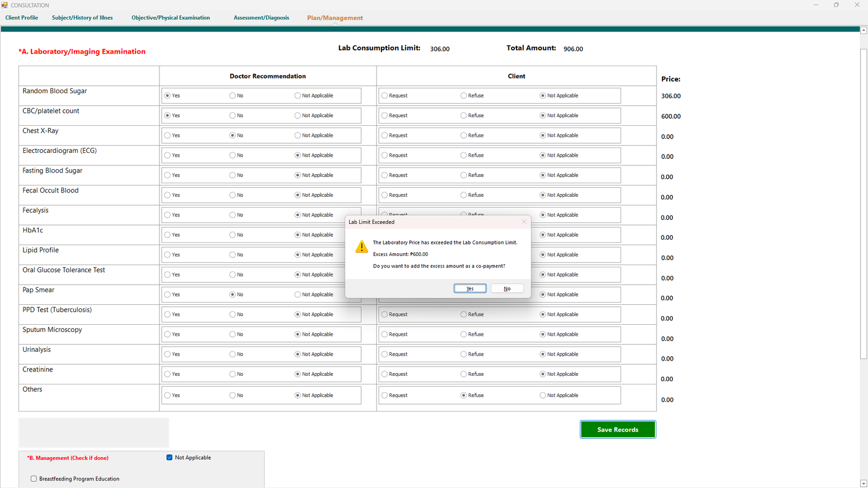Select client Refuse for Urinalysis
This screenshot has height=488, width=868.
tap(464, 354)
